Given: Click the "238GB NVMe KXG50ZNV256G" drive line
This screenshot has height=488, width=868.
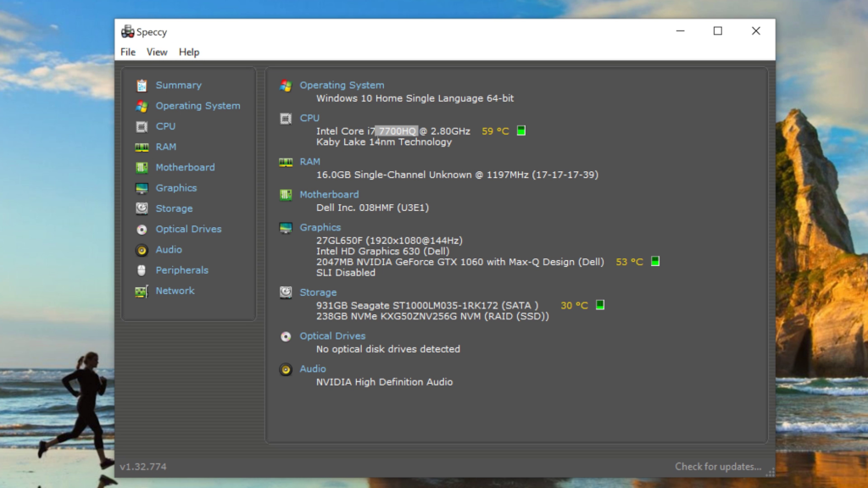Looking at the screenshot, I should coord(432,316).
